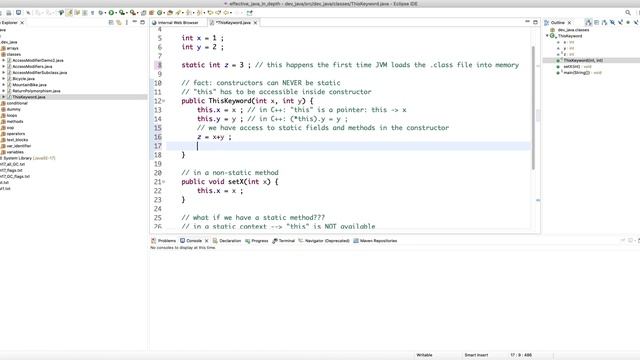Screen dimensions: 640x360
Task: Click the Collapse All icon in Package Explorer
Action: 111,22
